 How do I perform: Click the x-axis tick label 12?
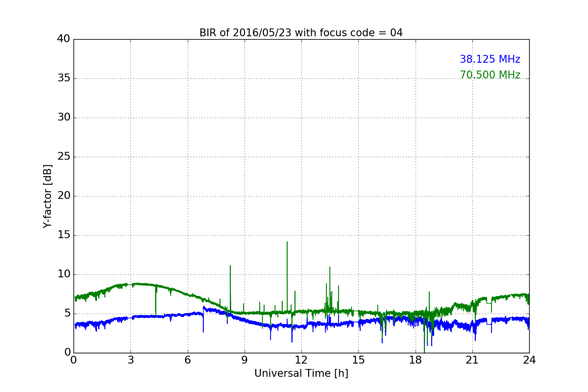[301, 360]
